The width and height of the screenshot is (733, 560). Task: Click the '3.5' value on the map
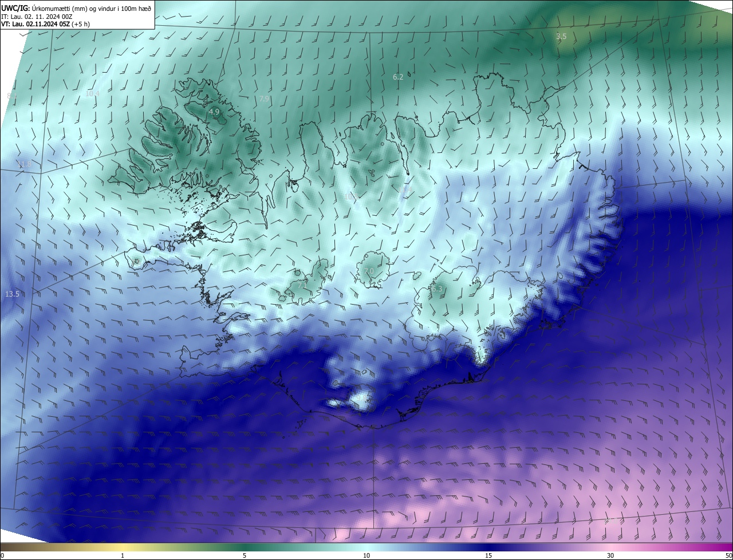(x=561, y=36)
